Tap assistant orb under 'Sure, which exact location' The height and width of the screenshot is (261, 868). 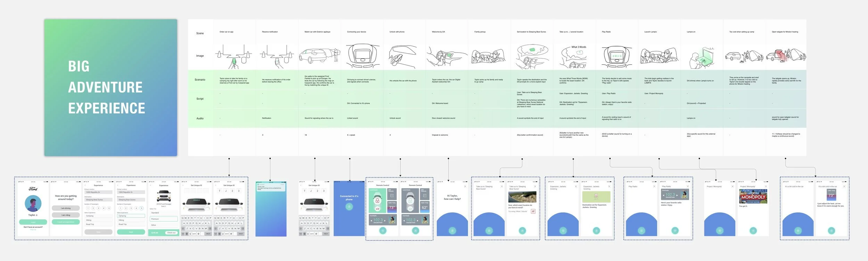click(x=522, y=230)
